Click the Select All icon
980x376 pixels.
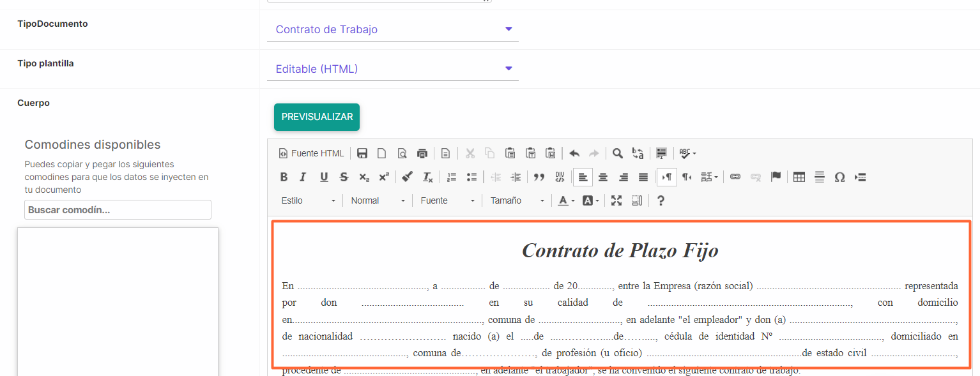point(662,153)
